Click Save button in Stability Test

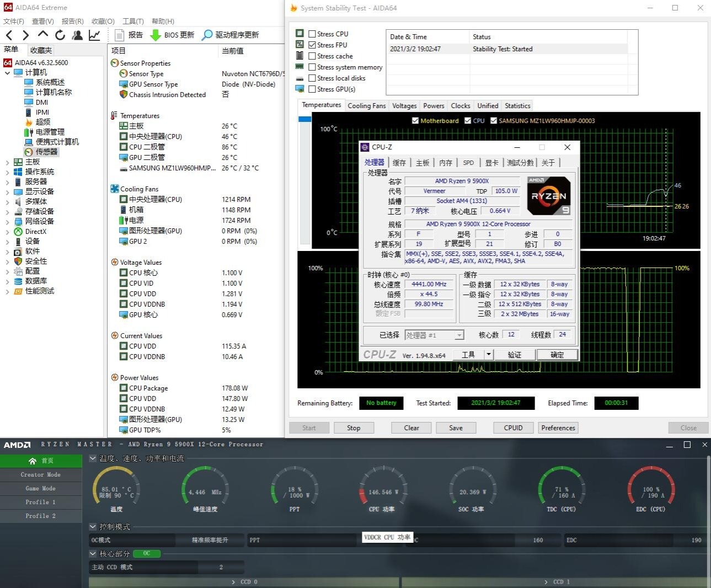pyautogui.click(x=456, y=427)
